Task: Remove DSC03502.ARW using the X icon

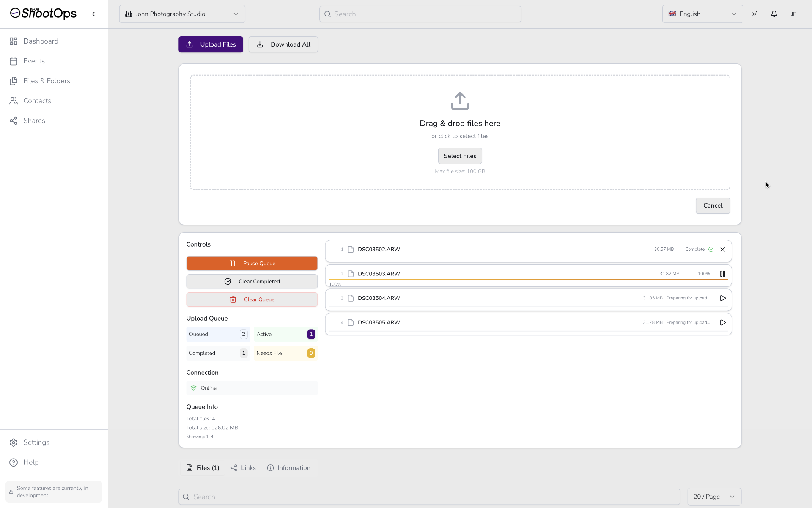Action: [723, 250]
